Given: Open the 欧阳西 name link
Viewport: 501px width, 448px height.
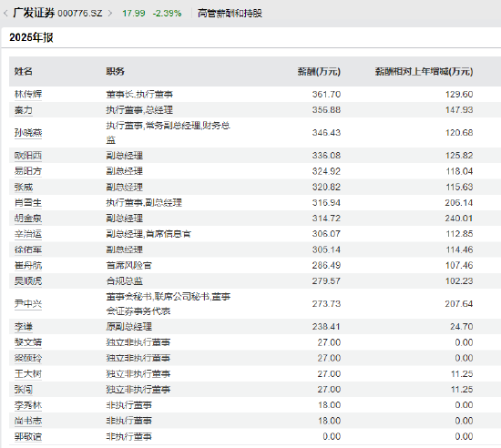Looking at the screenshot, I should (x=28, y=156).
